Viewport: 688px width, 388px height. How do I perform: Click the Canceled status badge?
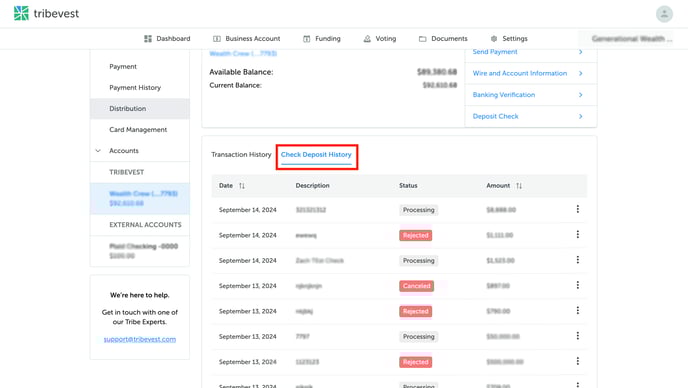click(x=416, y=286)
